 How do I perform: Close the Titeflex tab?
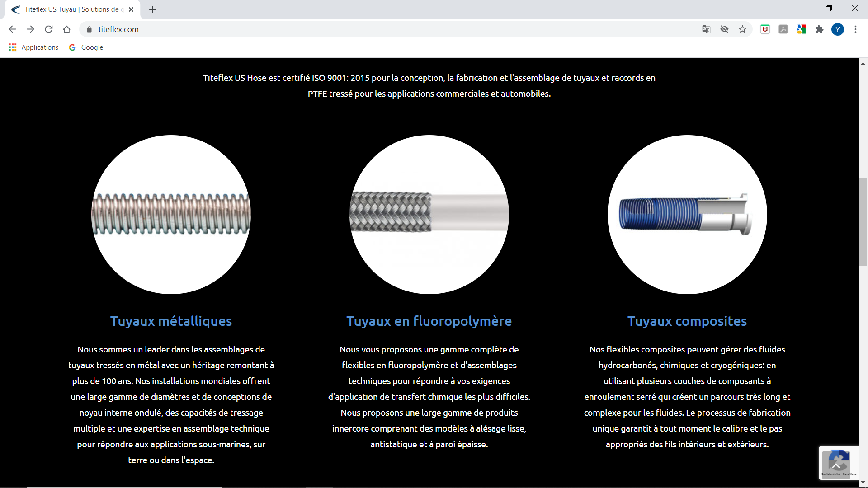pos(131,9)
